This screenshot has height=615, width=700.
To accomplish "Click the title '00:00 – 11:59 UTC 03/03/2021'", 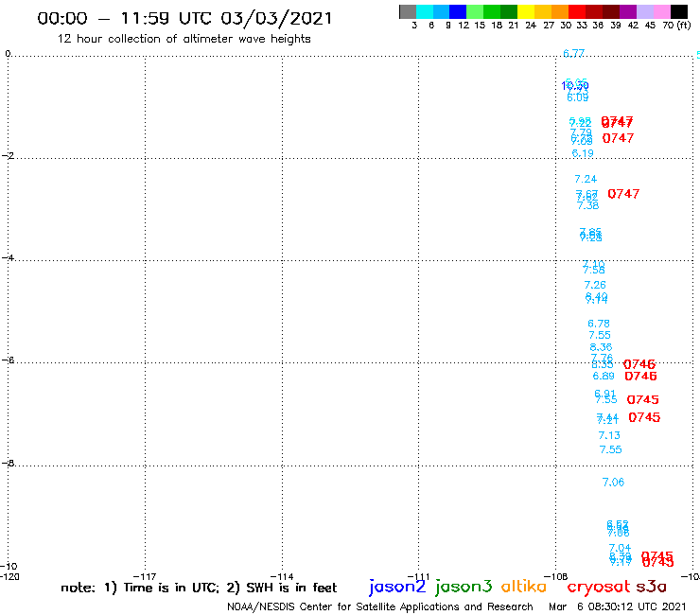I will tap(184, 19).
